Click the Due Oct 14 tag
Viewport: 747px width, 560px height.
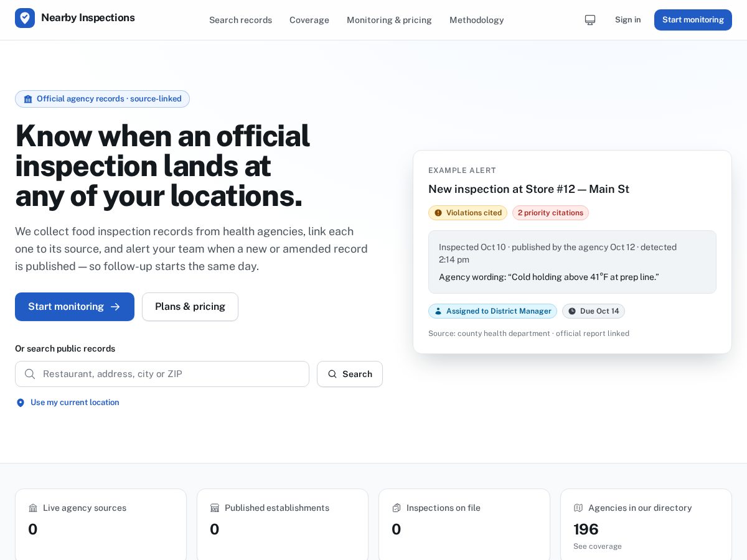(x=593, y=311)
